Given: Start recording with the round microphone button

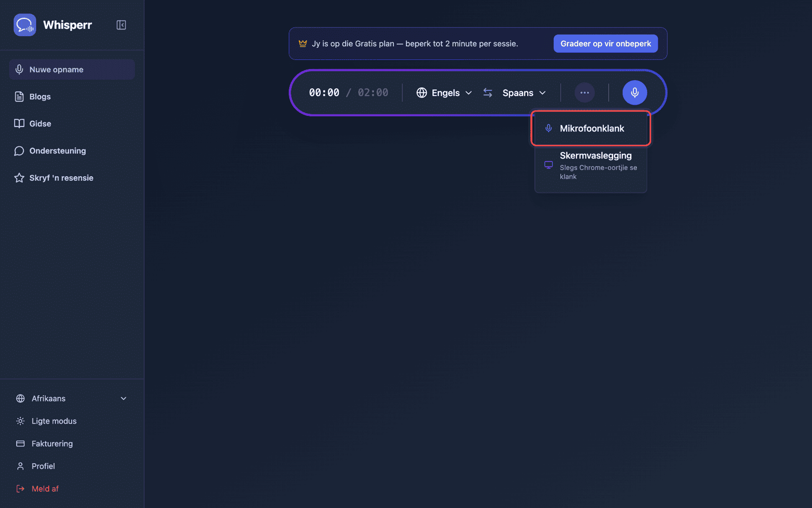Looking at the screenshot, I should (635, 92).
